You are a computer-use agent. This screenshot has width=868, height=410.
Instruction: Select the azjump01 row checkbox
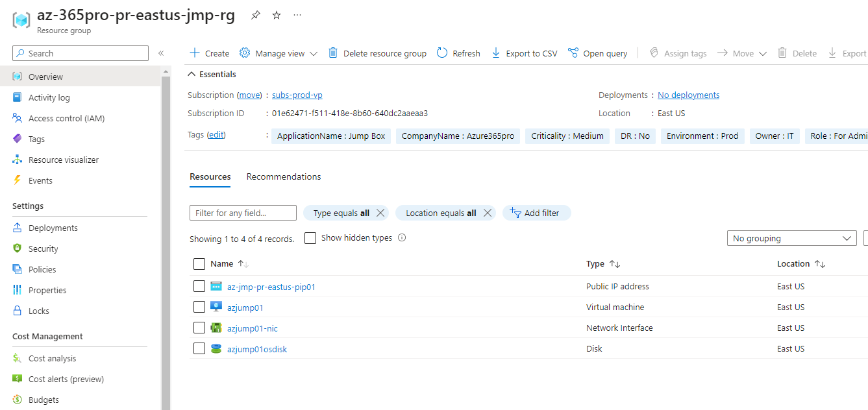click(x=199, y=307)
